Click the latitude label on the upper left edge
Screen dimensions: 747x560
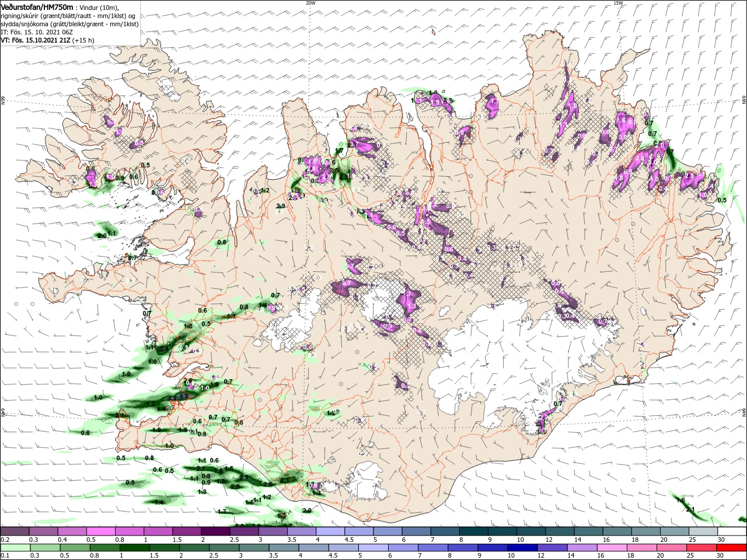coord(3,101)
